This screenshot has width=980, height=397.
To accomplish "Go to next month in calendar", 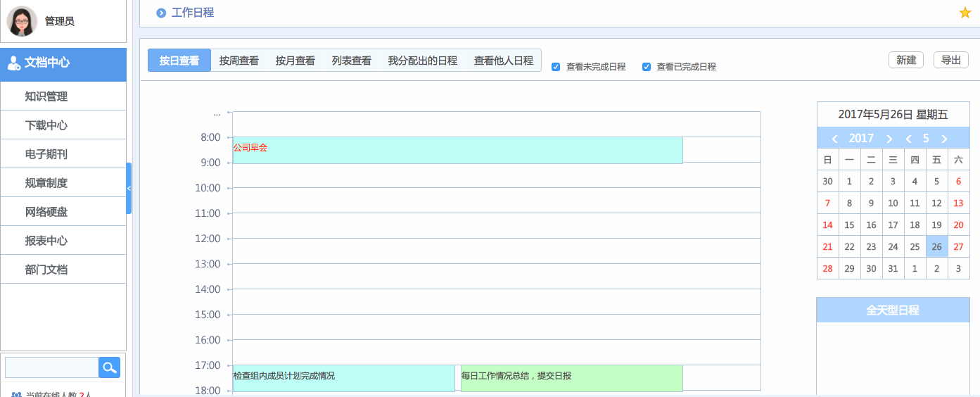I will click(x=944, y=139).
